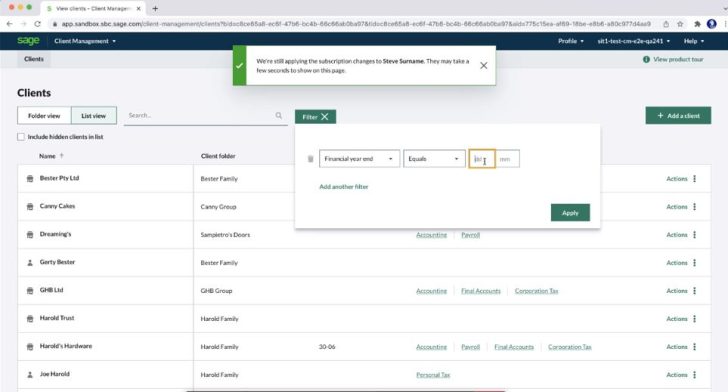Click the mm month input field
This screenshot has height=392, width=728.
point(507,159)
